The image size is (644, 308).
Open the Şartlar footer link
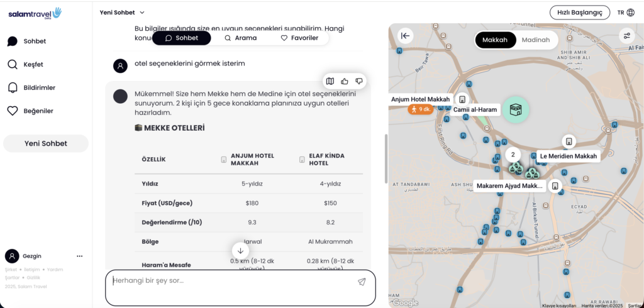tap(12, 278)
